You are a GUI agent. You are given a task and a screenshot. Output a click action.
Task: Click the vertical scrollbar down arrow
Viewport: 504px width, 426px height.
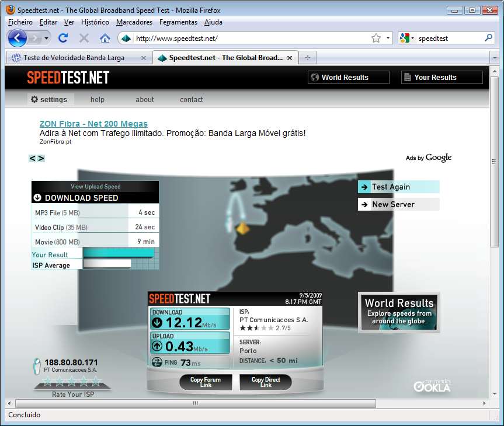coord(494,393)
